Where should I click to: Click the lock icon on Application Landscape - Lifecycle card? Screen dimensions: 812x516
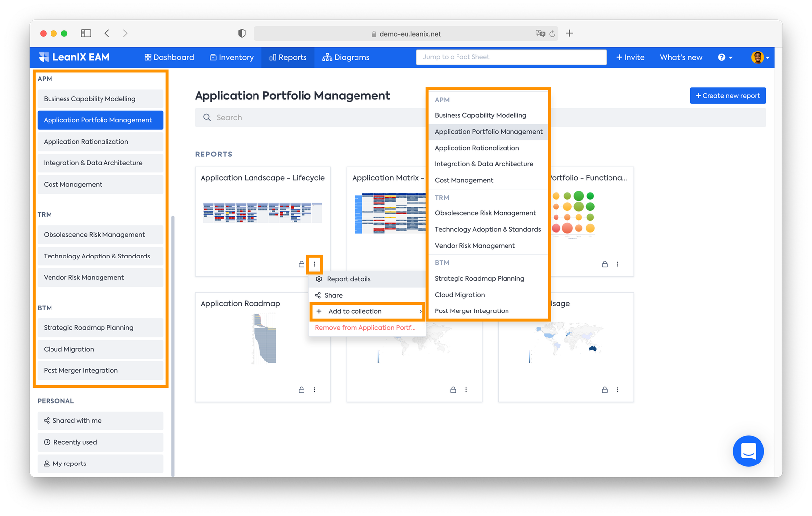(x=301, y=264)
